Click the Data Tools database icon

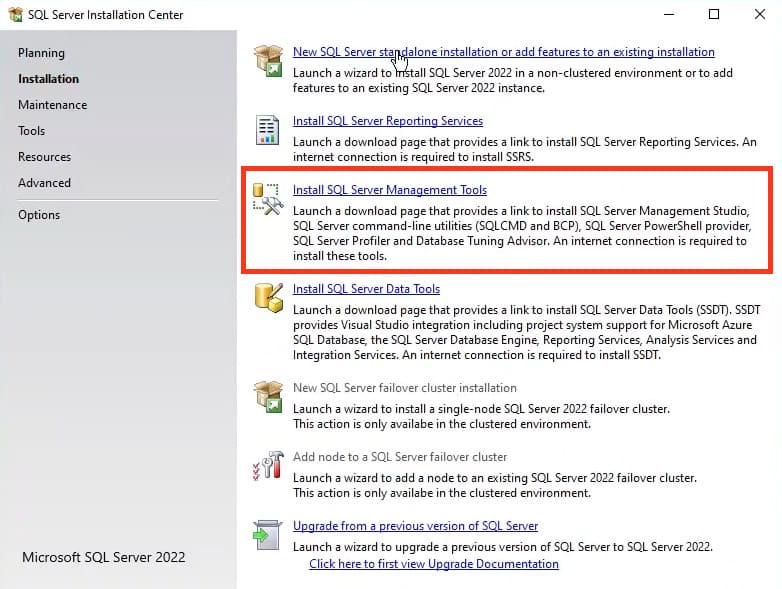click(268, 296)
